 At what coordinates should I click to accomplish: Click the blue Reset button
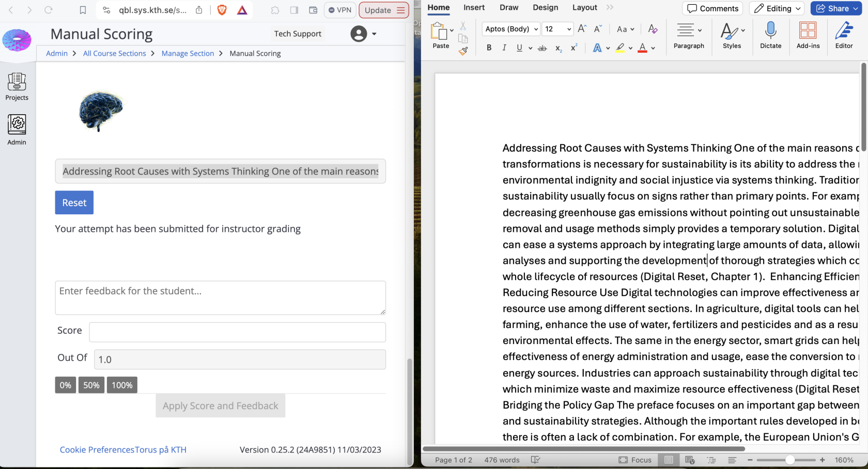coord(74,202)
